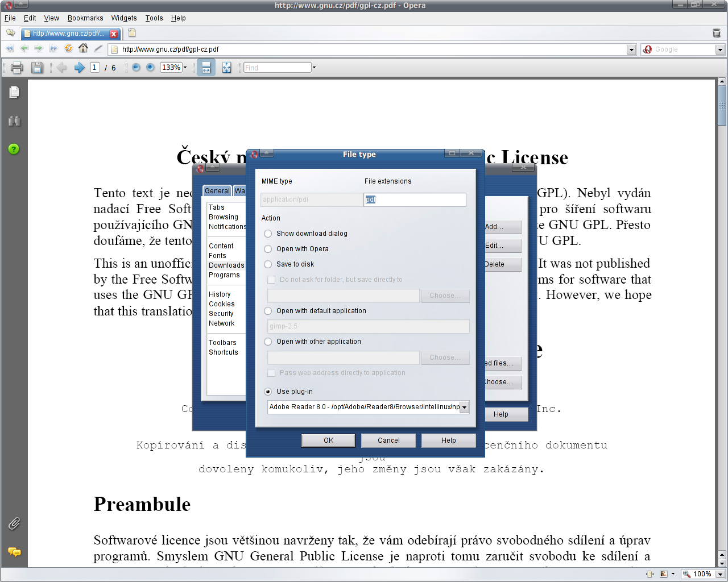
Task: Print the PDF using the printer icon
Action: click(x=16, y=68)
